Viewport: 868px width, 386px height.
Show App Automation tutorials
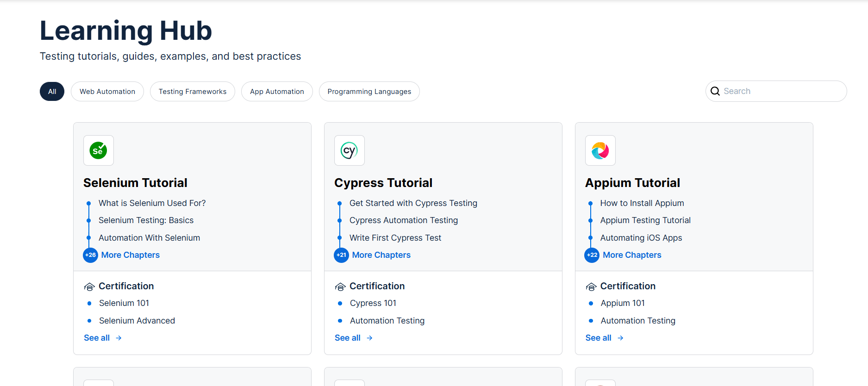tap(277, 92)
